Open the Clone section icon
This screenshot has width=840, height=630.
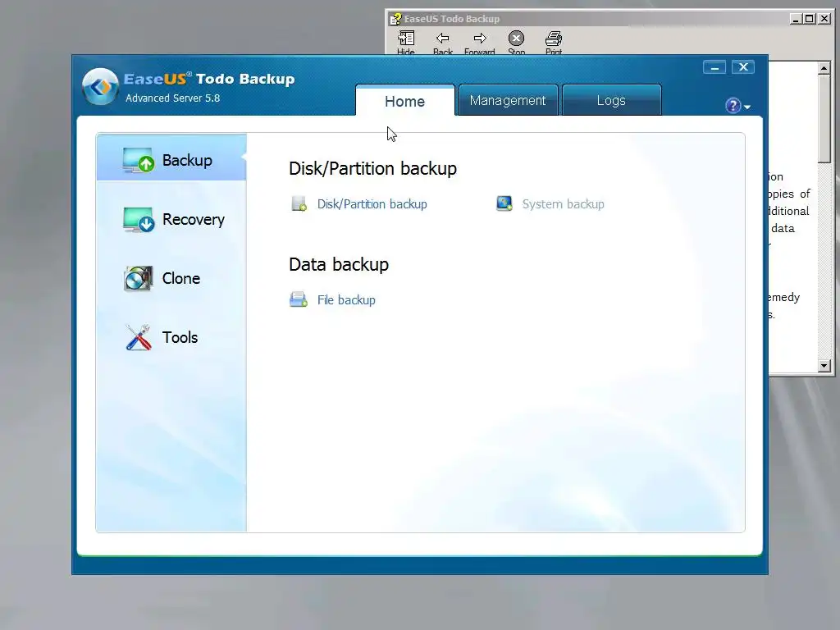coord(138,278)
